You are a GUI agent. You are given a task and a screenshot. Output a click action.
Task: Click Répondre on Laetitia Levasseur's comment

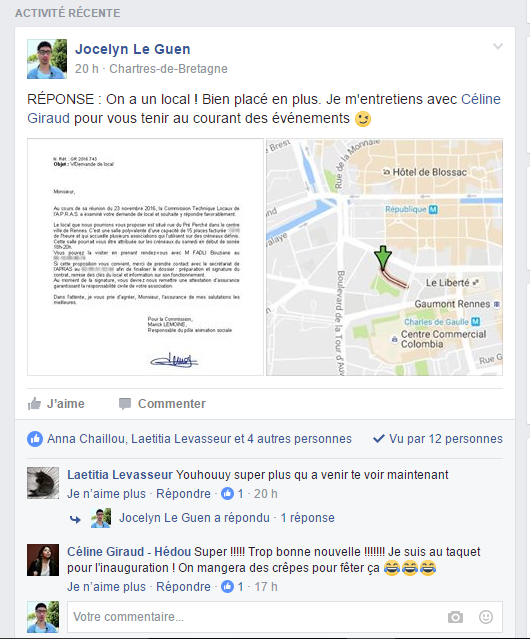pyautogui.click(x=183, y=494)
